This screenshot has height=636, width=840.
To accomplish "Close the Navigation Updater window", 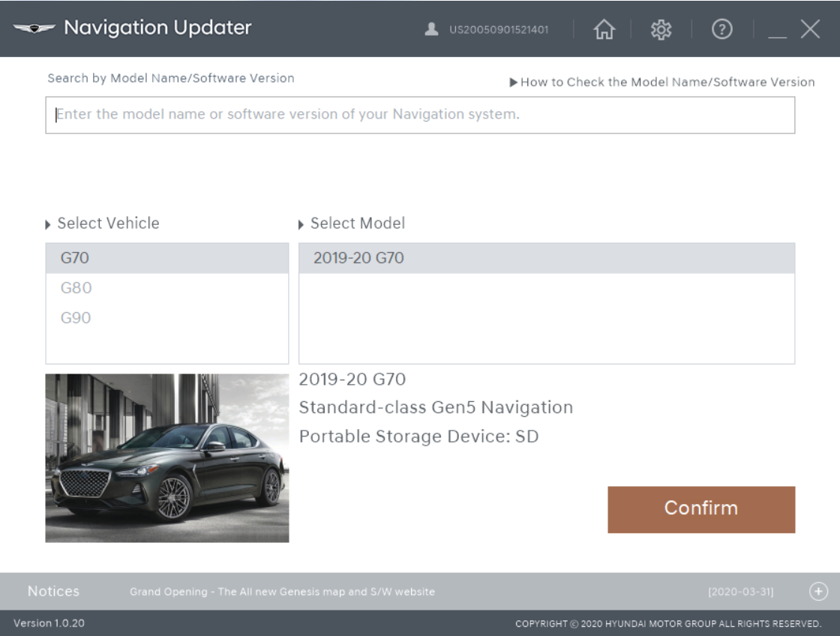I will click(810, 29).
